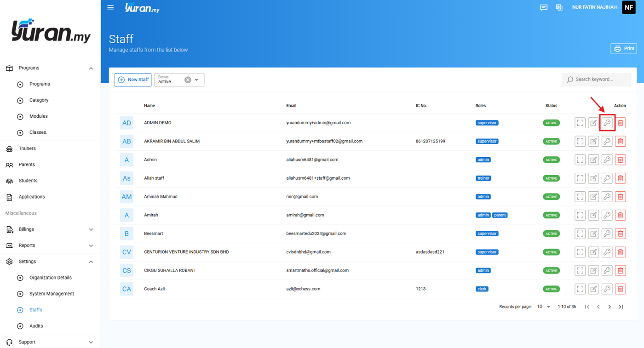Screen dimensions: 644x348
Task: Delete the Beesmart staff record
Action: [621, 234]
